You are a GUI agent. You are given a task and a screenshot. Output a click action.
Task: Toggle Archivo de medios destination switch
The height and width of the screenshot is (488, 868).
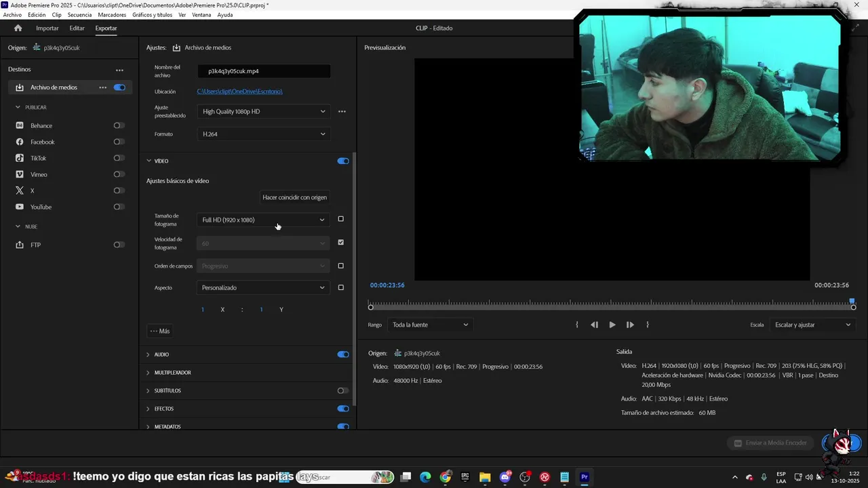pyautogui.click(x=120, y=87)
